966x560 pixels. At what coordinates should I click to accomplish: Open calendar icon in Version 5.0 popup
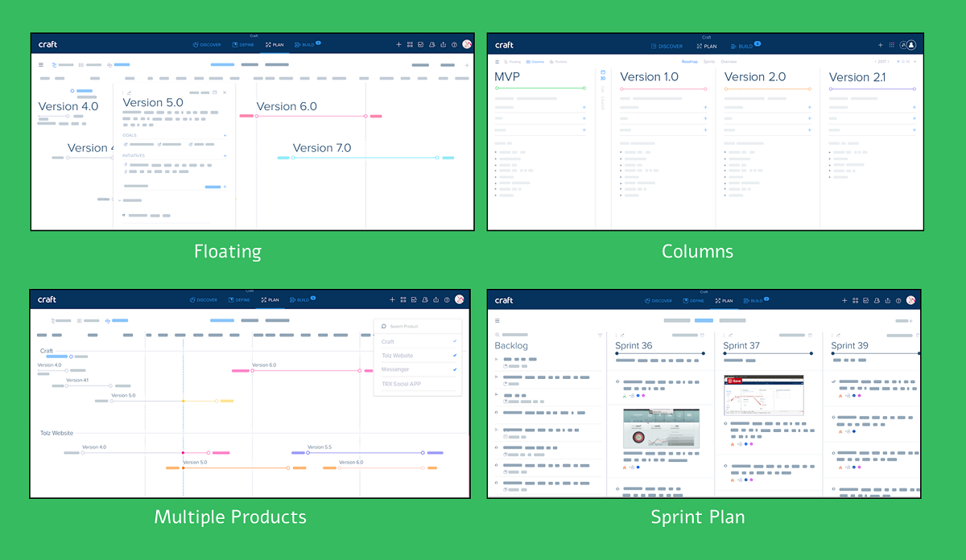214,93
